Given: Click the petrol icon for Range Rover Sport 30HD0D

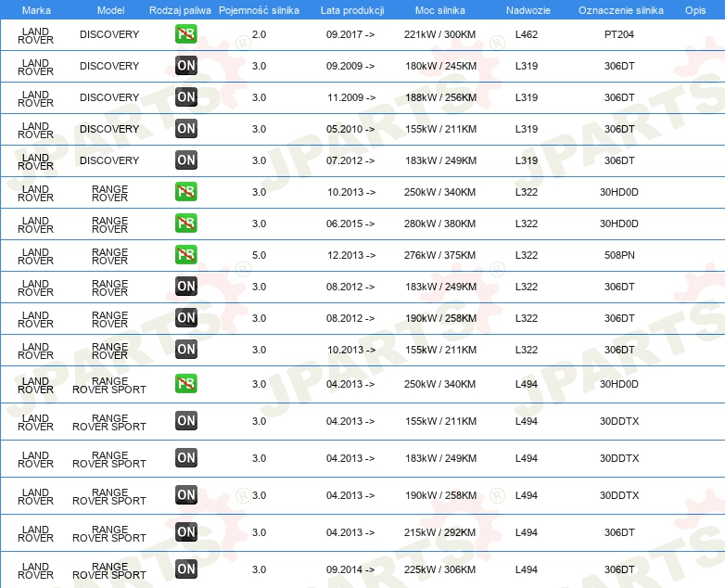Looking at the screenshot, I should coord(185,384).
